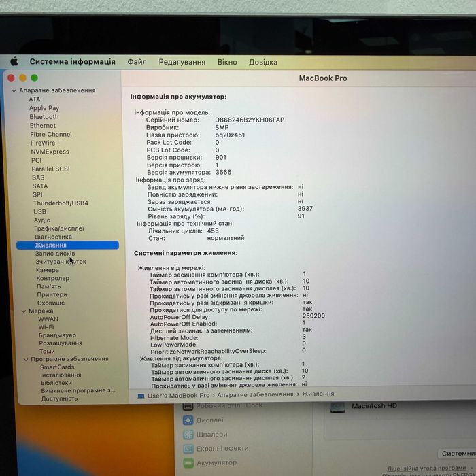This screenshot has height=476, width=476.
Task: Click User's MacBook Pro in path bar
Action: coord(178,396)
